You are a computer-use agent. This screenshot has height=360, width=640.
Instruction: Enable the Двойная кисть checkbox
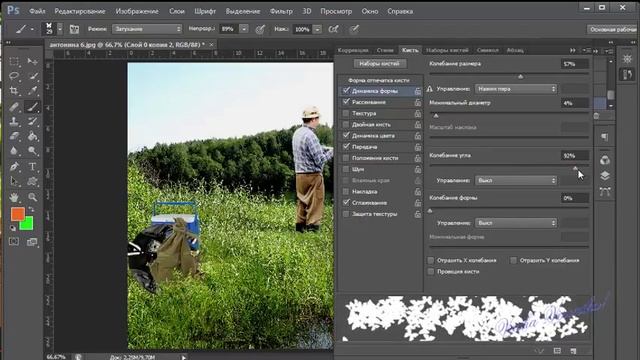pos(346,124)
